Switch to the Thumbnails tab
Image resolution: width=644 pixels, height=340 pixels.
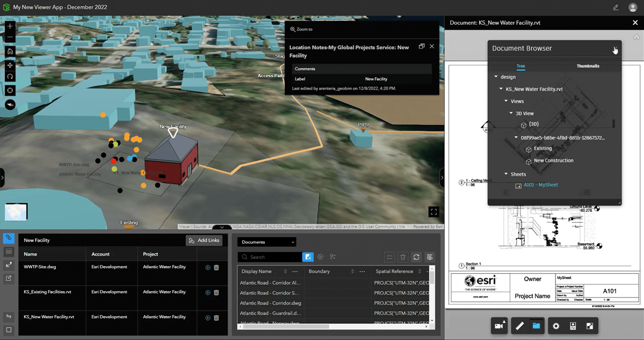click(588, 66)
